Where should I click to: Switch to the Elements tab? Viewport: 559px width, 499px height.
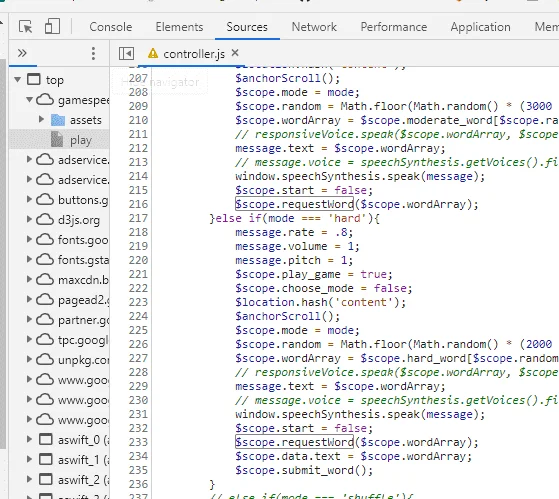pos(179,27)
